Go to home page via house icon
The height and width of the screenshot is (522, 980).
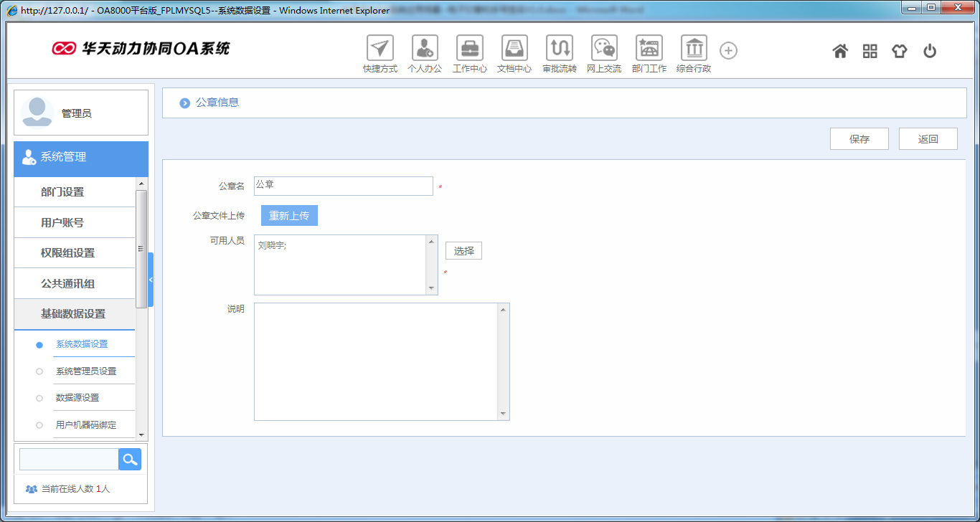click(840, 51)
